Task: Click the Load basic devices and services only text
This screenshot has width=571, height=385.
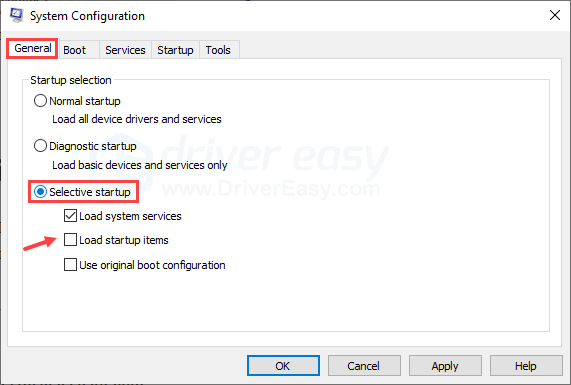Action: [x=139, y=165]
